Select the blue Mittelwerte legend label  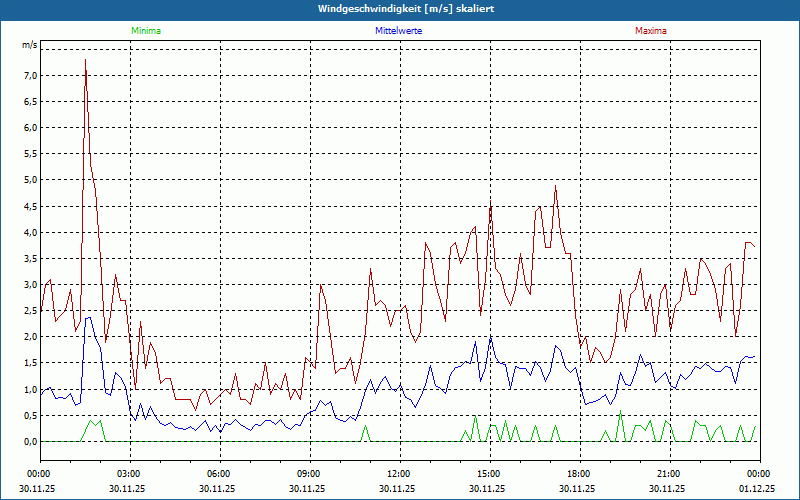(x=398, y=31)
